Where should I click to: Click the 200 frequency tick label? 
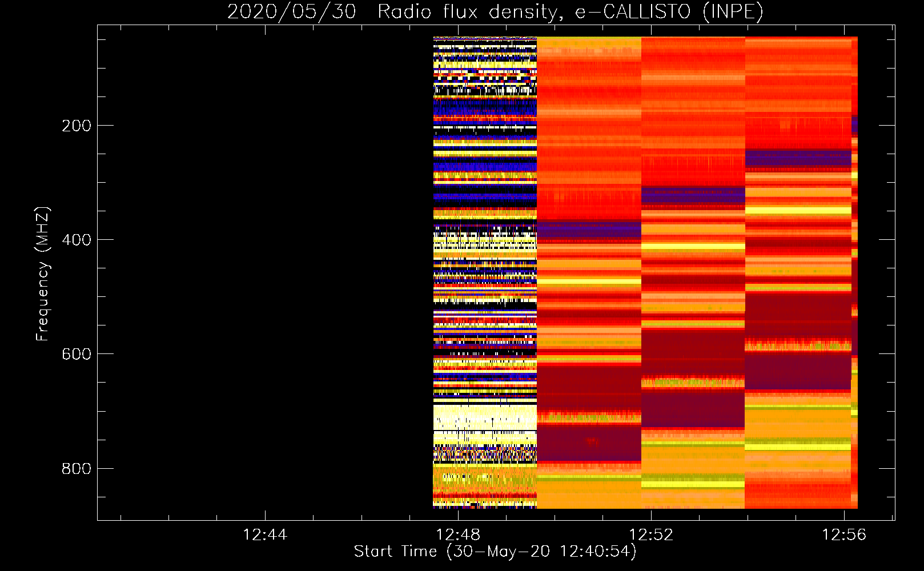[77, 126]
